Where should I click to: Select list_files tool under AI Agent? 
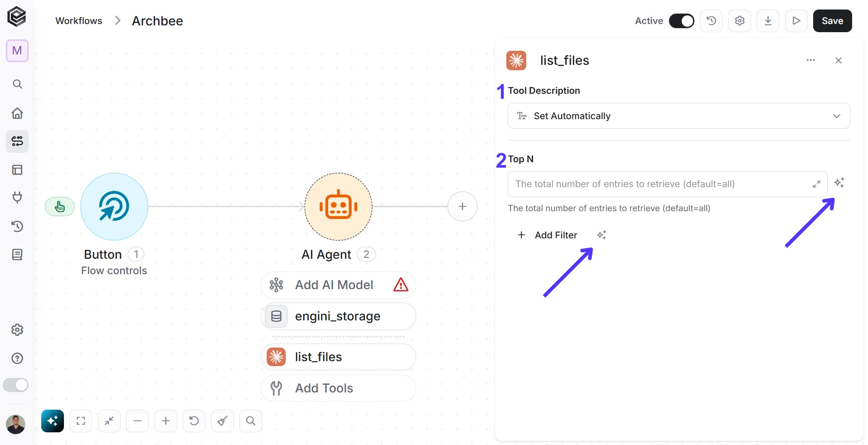click(x=339, y=357)
